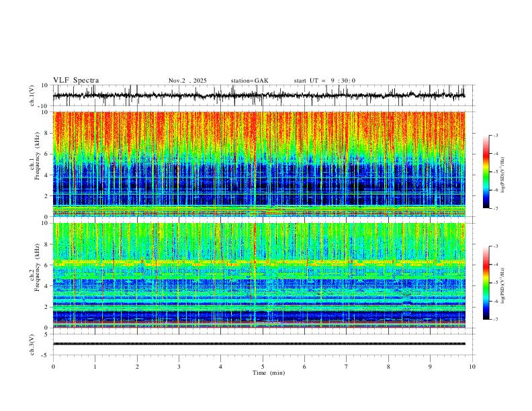
Task: Click the "10" tick on the time axis
Action: (472, 367)
